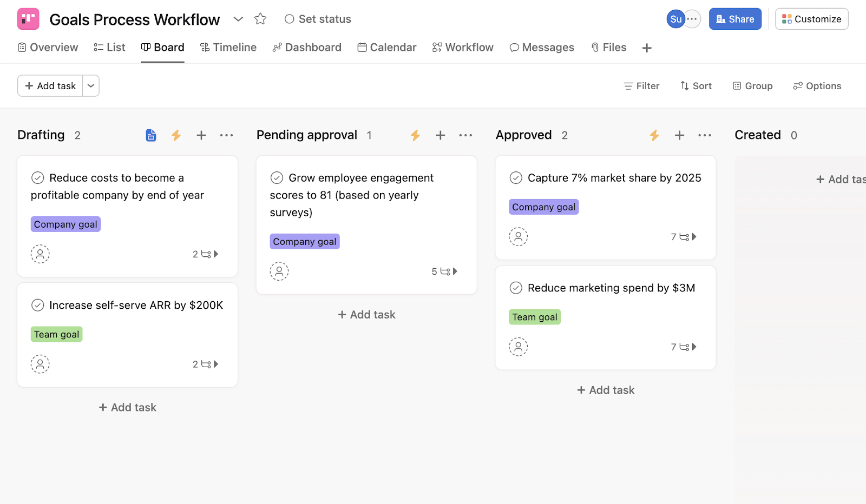Mark Reduce costs task as complete
Image resolution: width=866 pixels, height=504 pixels.
38,178
